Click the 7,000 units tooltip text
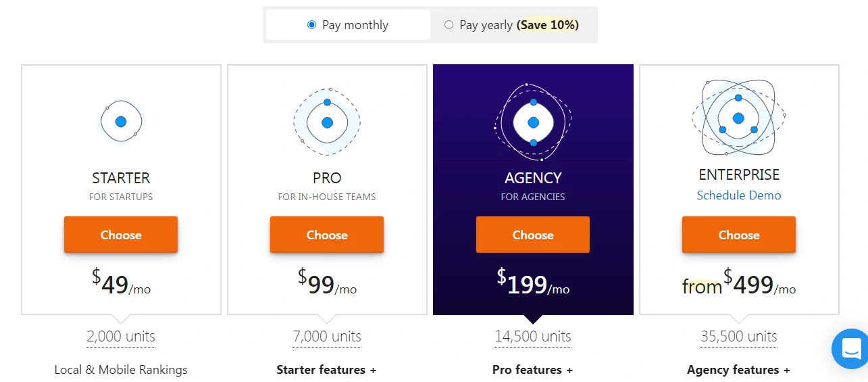 coord(327,336)
